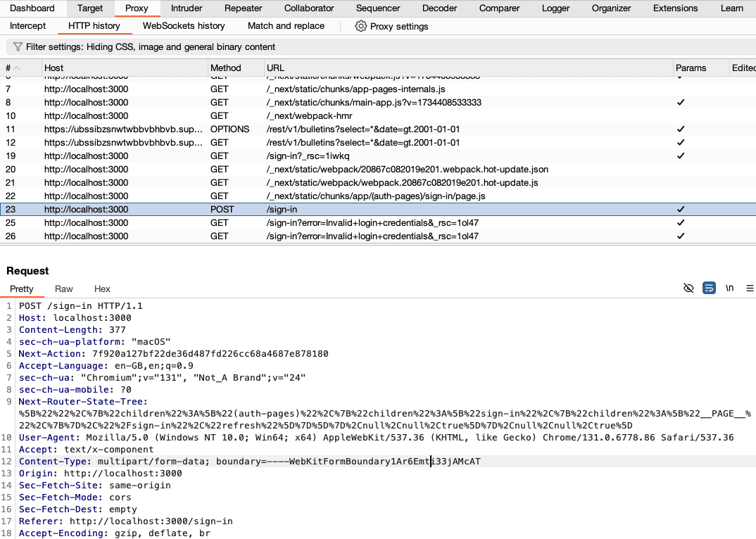The width and height of the screenshot is (756, 539).
Task: Select the Intercept tab
Action: (27, 25)
